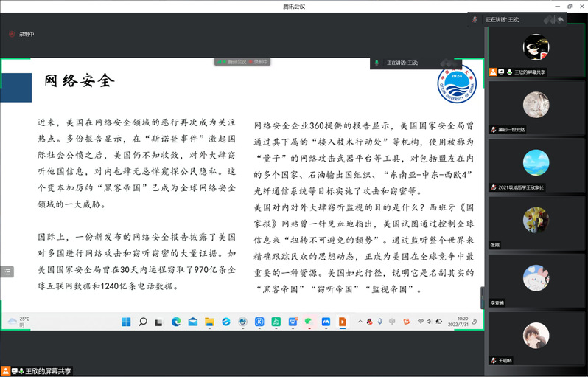Open the orange video player taskbar icon
588x377 pixels.
(342, 322)
